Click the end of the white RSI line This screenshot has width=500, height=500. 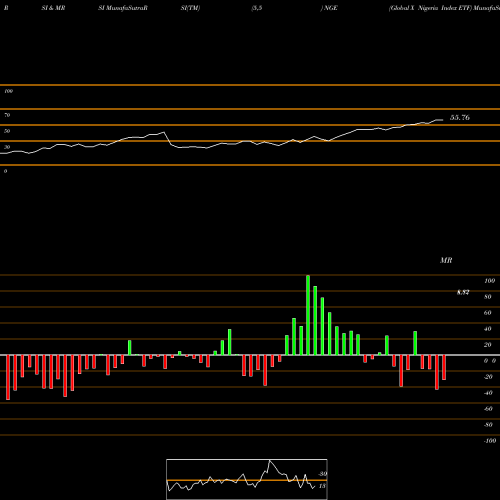(443, 120)
